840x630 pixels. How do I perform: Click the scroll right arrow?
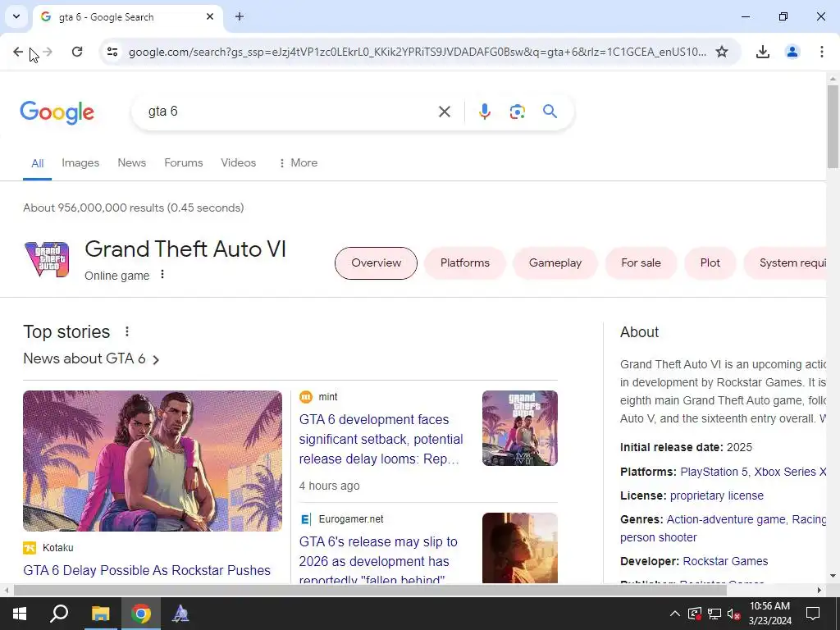819,591
